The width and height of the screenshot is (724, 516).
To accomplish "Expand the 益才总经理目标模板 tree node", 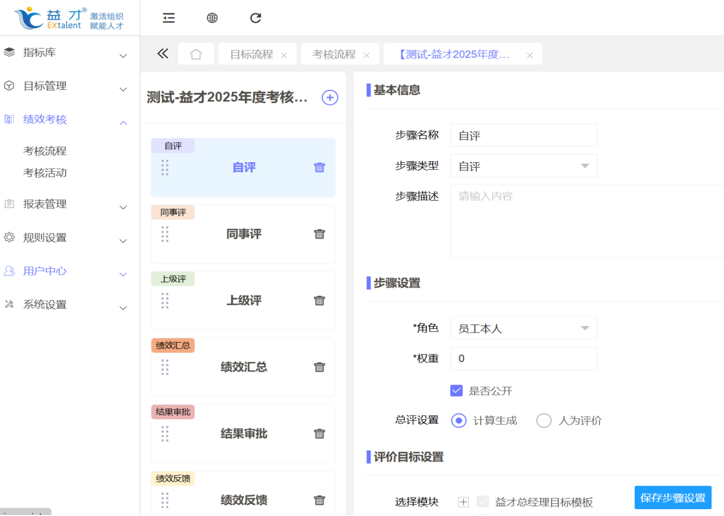I will pyautogui.click(x=463, y=502).
